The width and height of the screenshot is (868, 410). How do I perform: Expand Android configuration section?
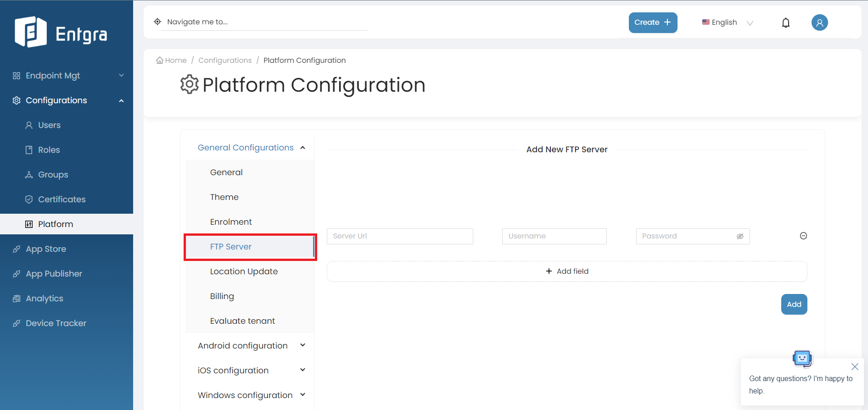302,345
